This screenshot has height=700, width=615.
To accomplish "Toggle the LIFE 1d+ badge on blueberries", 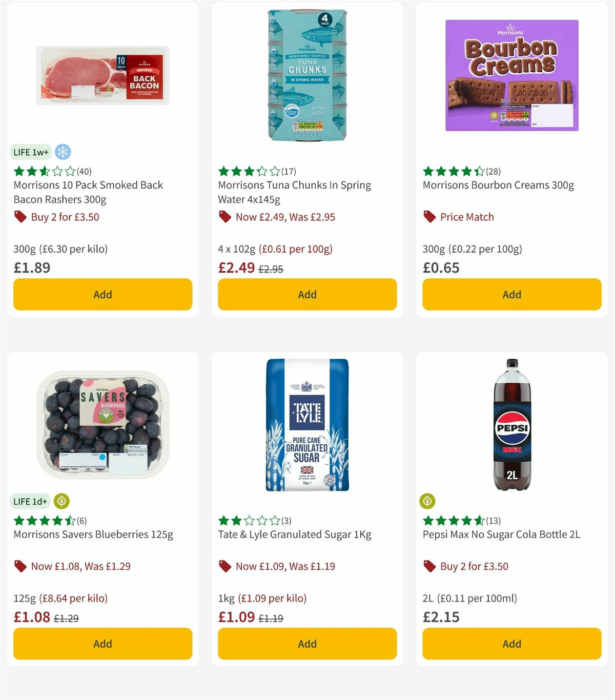I will [30, 501].
